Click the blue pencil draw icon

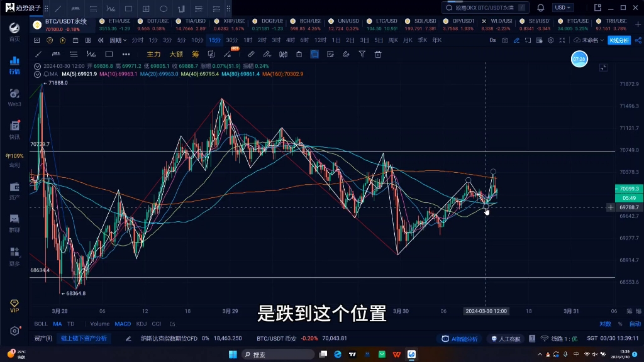point(516,40)
